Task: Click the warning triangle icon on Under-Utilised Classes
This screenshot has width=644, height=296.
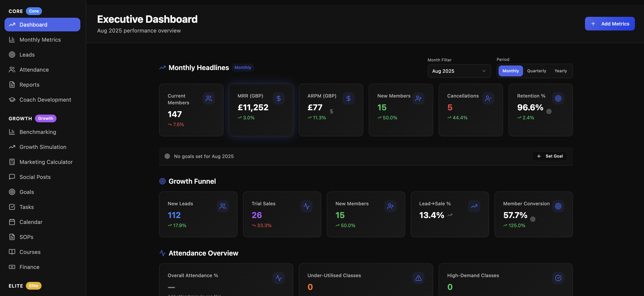Action: (418, 278)
